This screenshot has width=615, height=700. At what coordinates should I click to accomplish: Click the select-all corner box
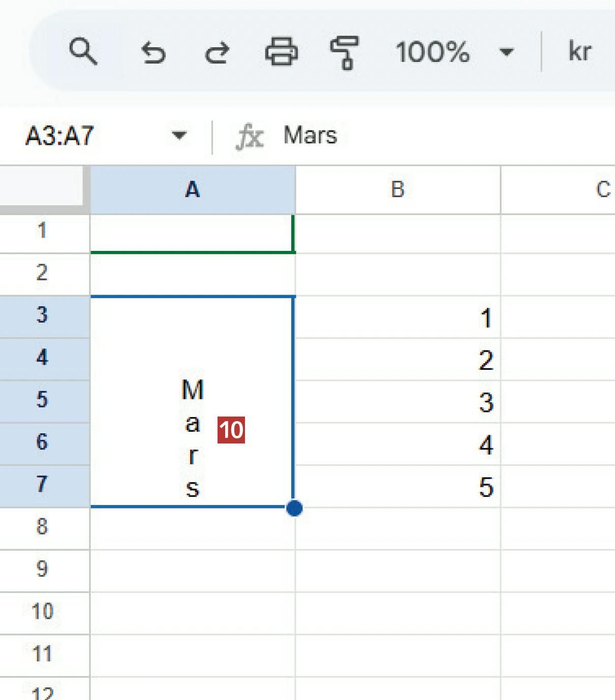pyautogui.click(x=43, y=188)
